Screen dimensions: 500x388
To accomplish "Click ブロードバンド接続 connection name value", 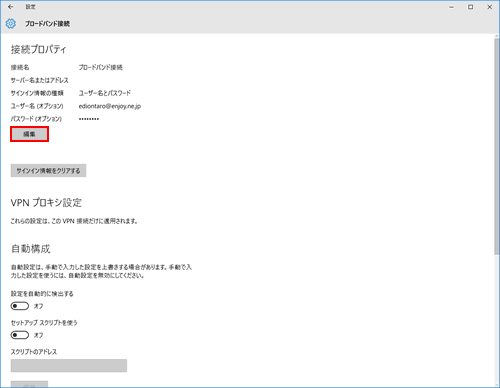I will click(100, 67).
